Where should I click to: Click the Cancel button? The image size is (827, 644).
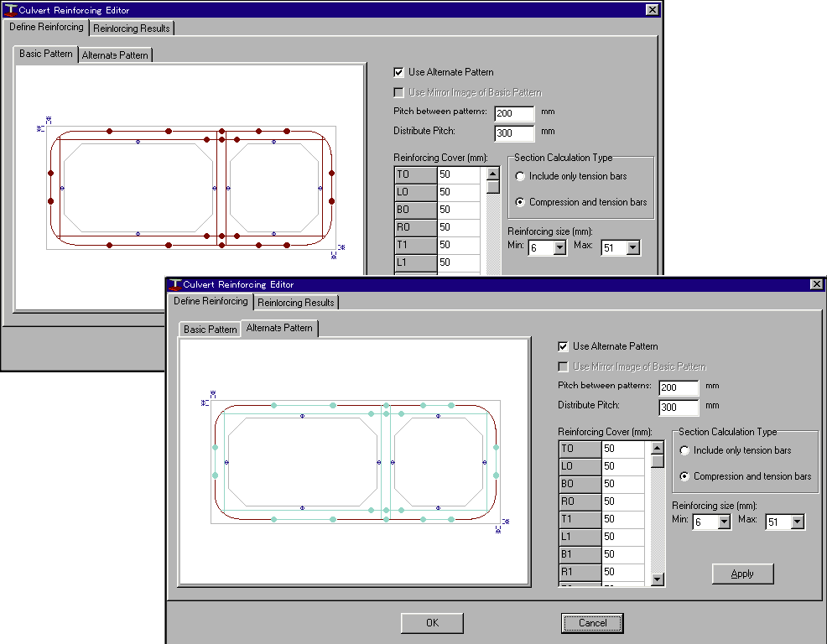[x=592, y=623]
